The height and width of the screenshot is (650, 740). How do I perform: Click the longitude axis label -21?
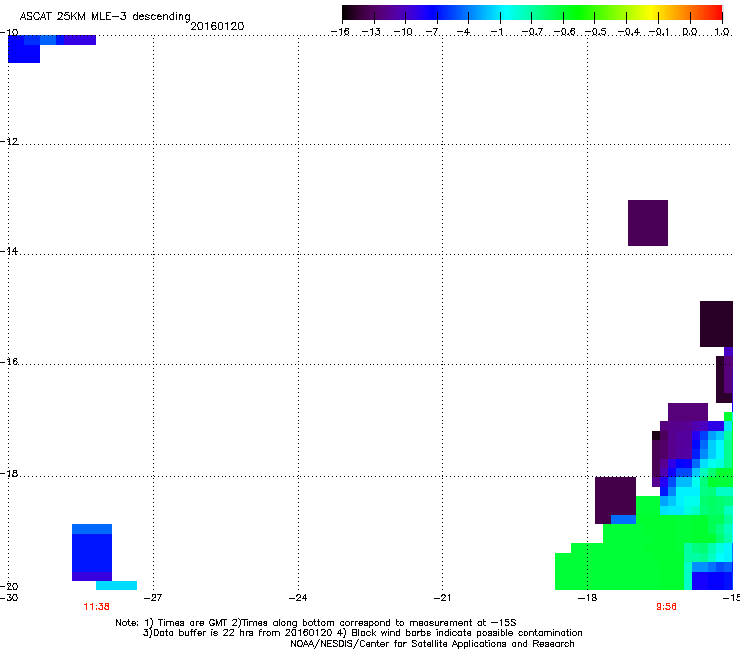[x=442, y=598]
